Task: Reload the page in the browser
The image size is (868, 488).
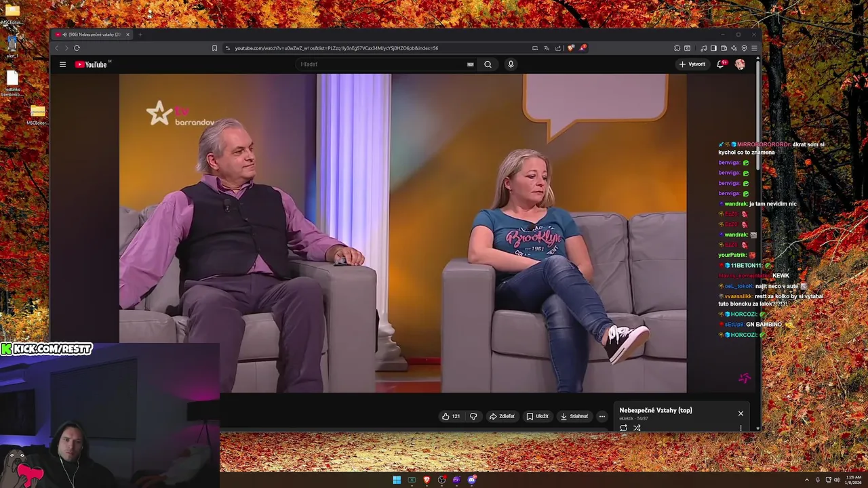Action: coord(77,48)
